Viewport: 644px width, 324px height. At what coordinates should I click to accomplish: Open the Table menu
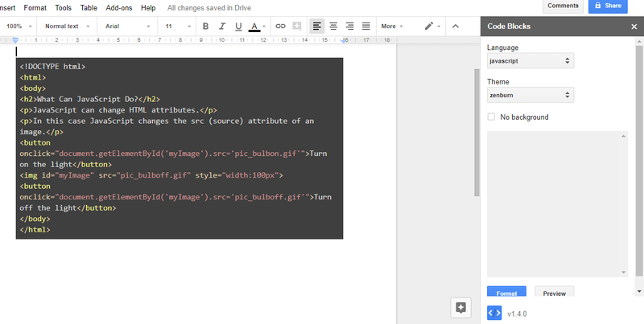pos(89,8)
